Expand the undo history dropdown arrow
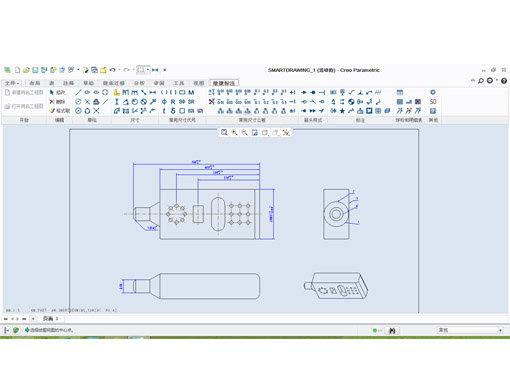This screenshot has height=390, width=510. (119, 70)
